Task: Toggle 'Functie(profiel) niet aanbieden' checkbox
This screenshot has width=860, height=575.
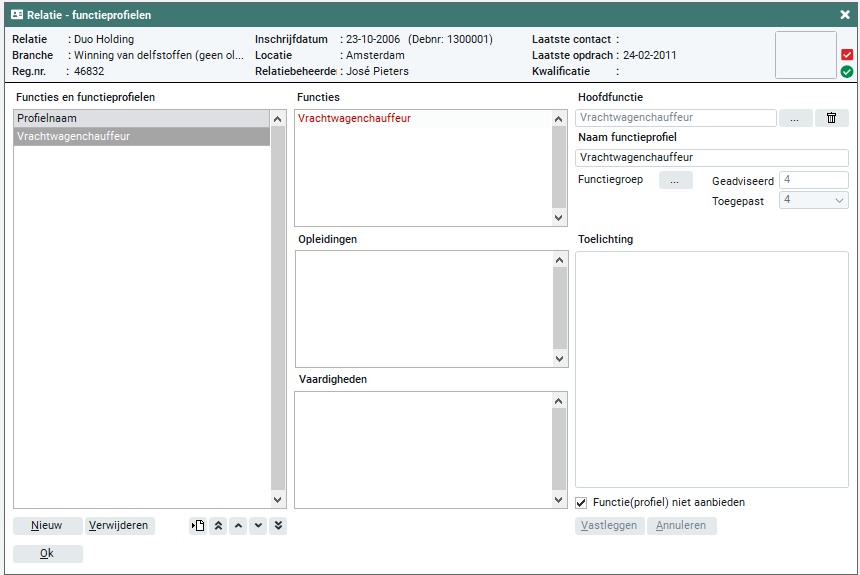Action: [583, 503]
